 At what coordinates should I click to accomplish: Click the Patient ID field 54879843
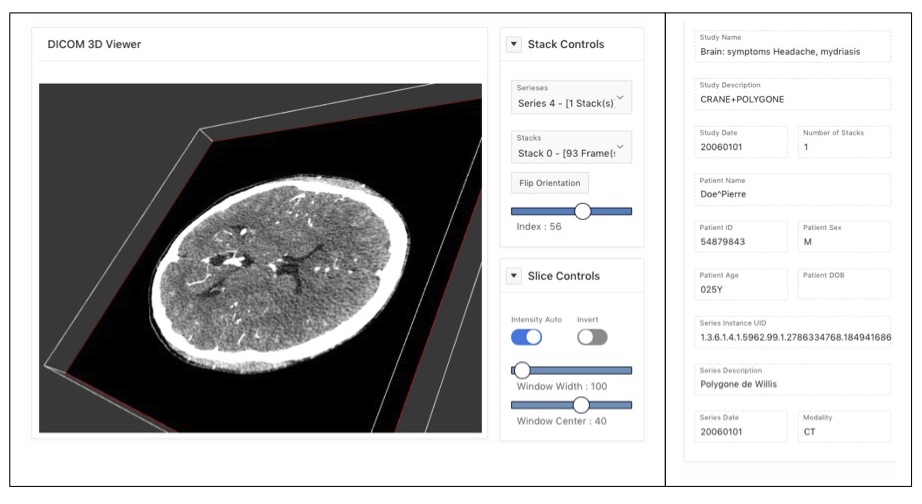(740, 236)
